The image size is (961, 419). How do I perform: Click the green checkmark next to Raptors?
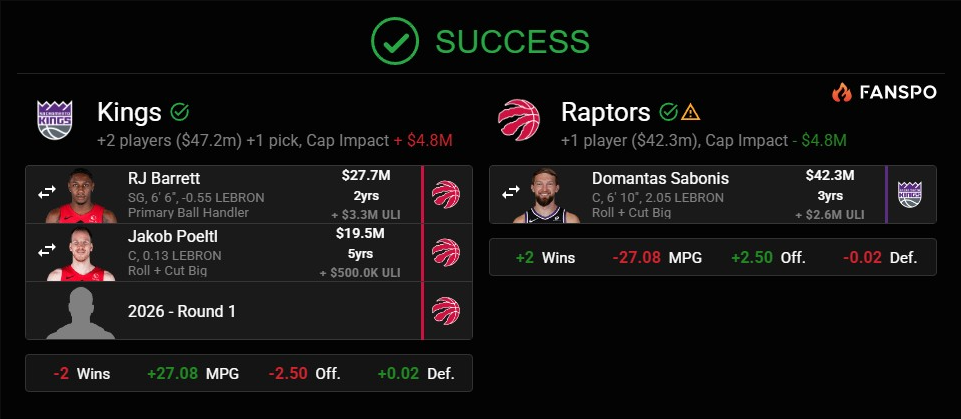(669, 112)
